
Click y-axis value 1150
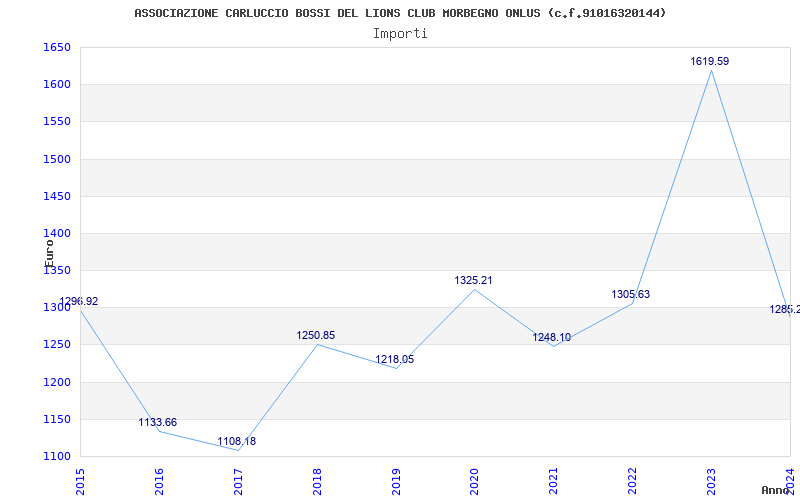click(57, 419)
